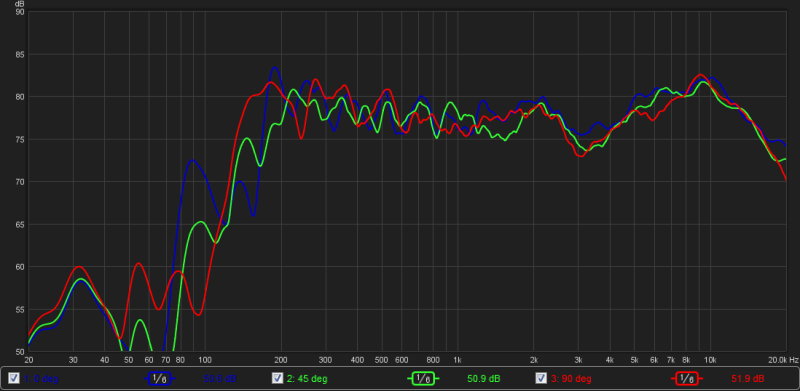
Task: Click the 1k frequency axis label
Action: tap(457, 359)
